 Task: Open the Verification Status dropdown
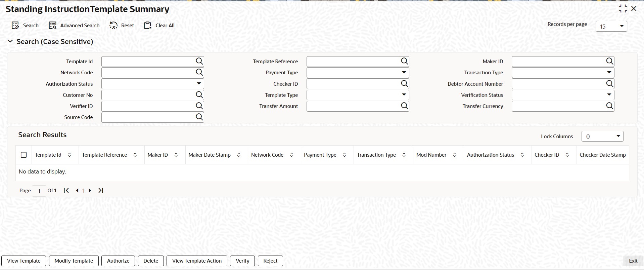coord(563,95)
